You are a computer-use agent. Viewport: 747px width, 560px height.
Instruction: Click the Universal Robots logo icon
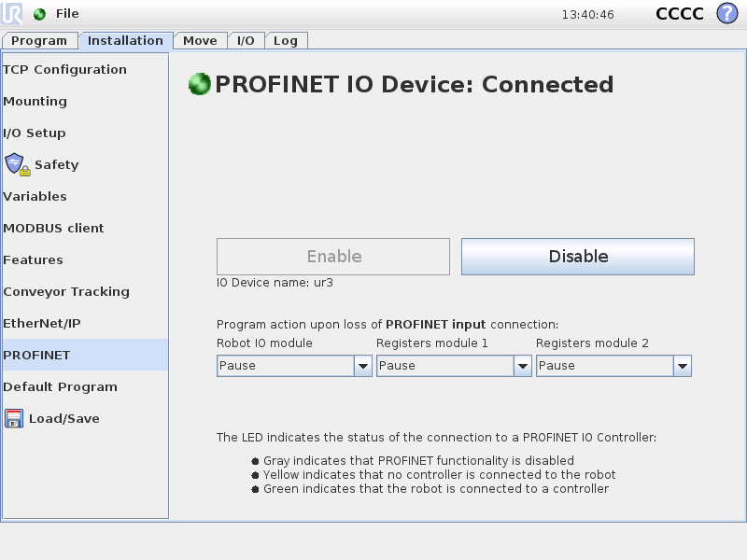11,14
